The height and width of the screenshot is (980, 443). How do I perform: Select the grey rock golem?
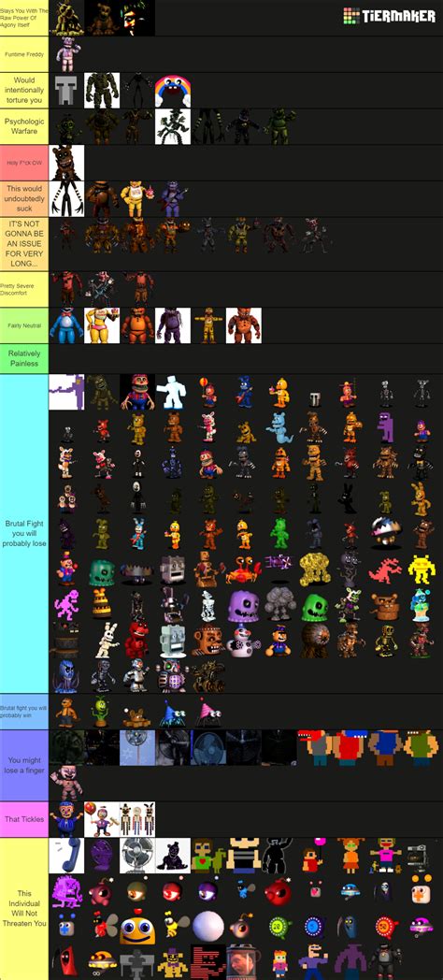point(279,605)
